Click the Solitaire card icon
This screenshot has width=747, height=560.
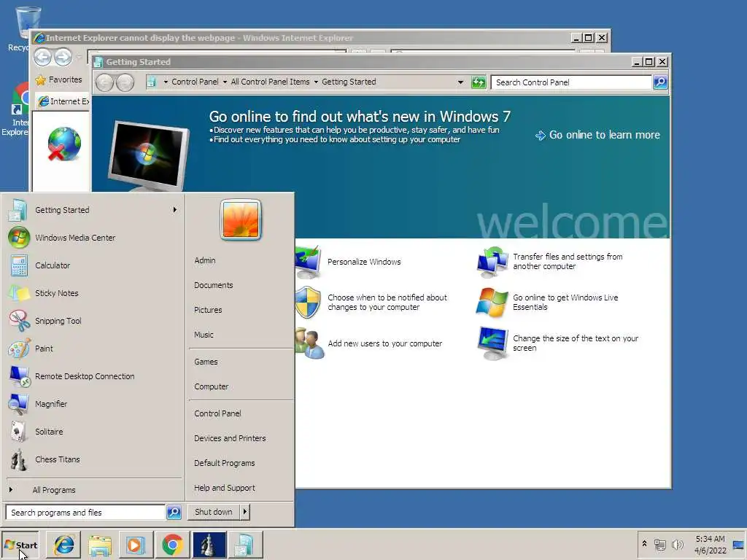click(18, 432)
